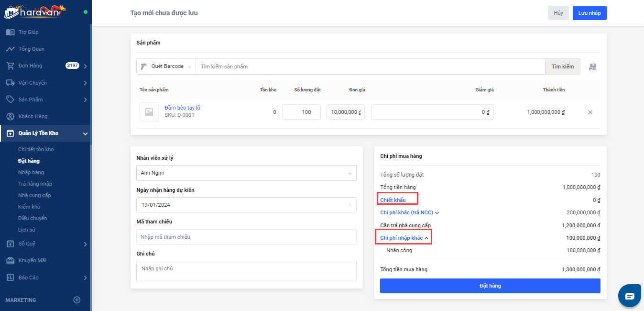The image size is (644, 311).
Task: Open the Quét Barcode dropdown
Action: coord(166,67)
